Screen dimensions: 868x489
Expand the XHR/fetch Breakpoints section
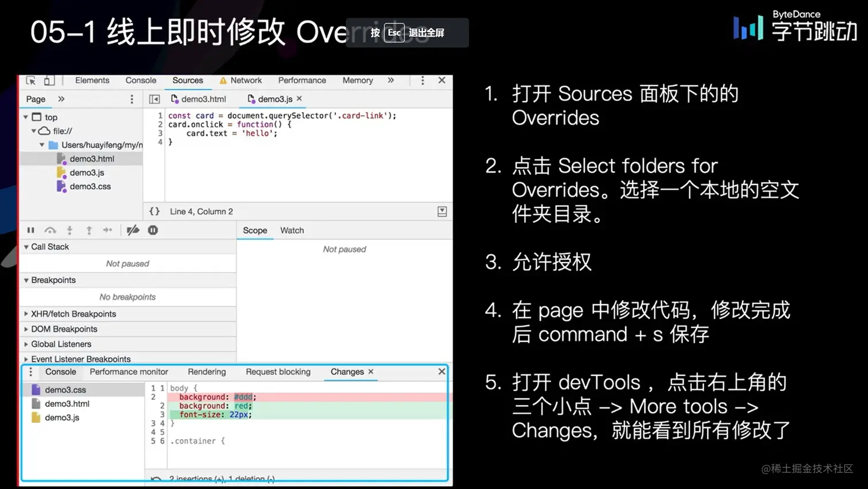click(x=26, y=314)
